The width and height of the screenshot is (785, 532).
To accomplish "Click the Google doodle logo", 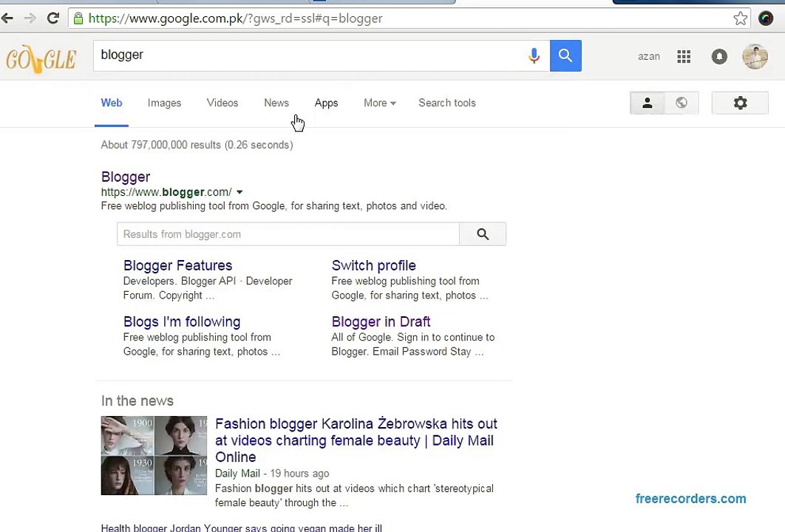I will (41, 58).
